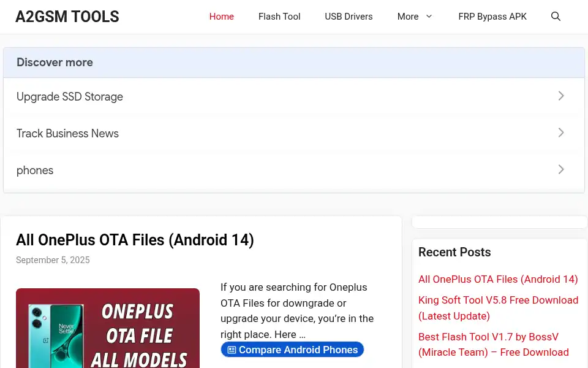588x368 pixels.
Task: Open the Flash Tool menu item
Action: (279, 17)
